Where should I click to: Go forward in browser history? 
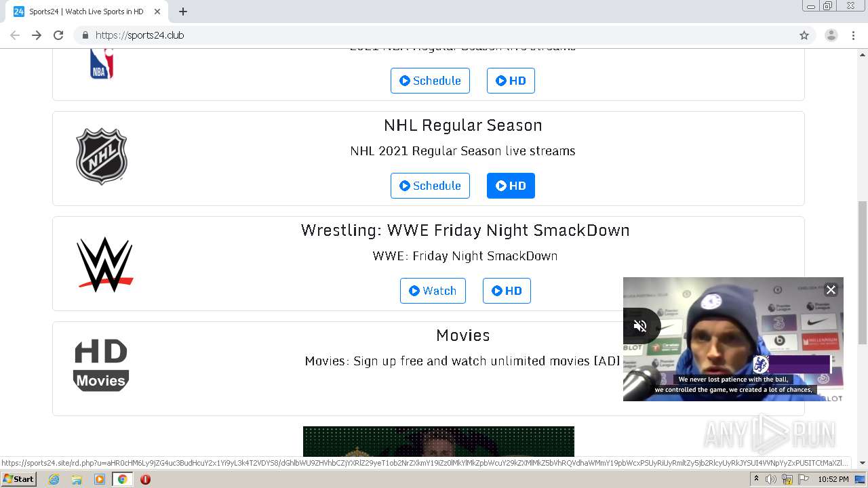[x=37, y=35]
